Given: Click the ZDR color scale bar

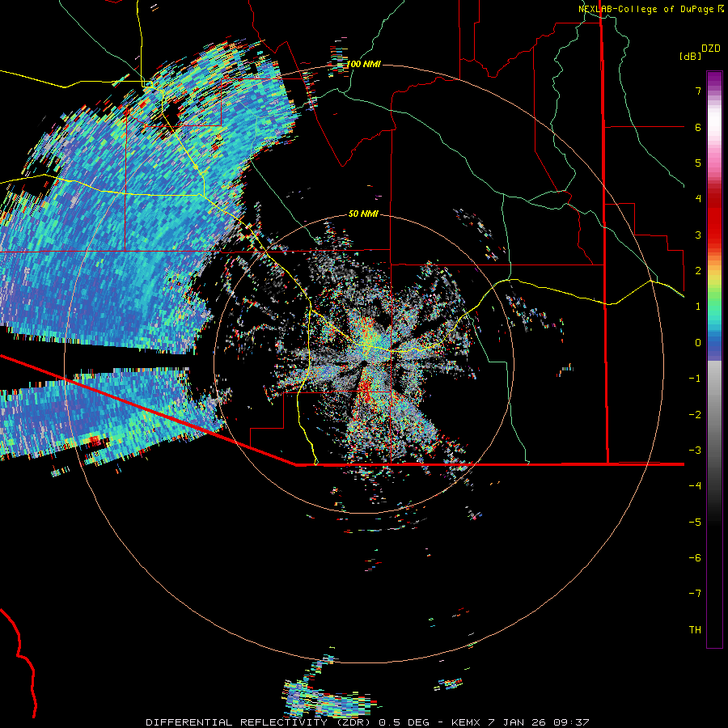Looking at the screenshot, I should tap(714, 359).
